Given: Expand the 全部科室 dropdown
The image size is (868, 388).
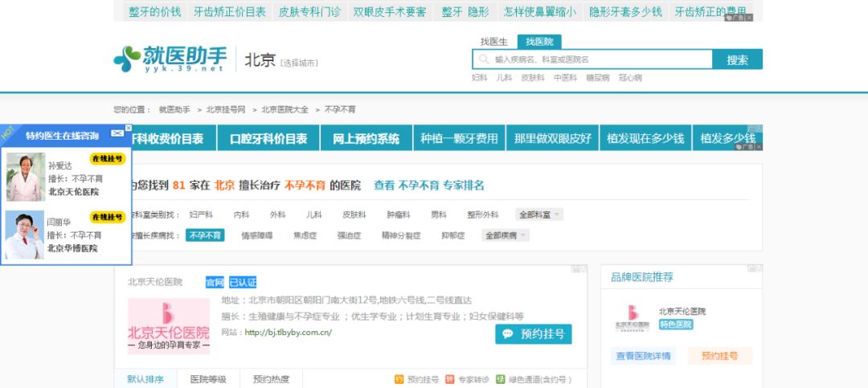Looking at the screenshot, I should point(539,214).
